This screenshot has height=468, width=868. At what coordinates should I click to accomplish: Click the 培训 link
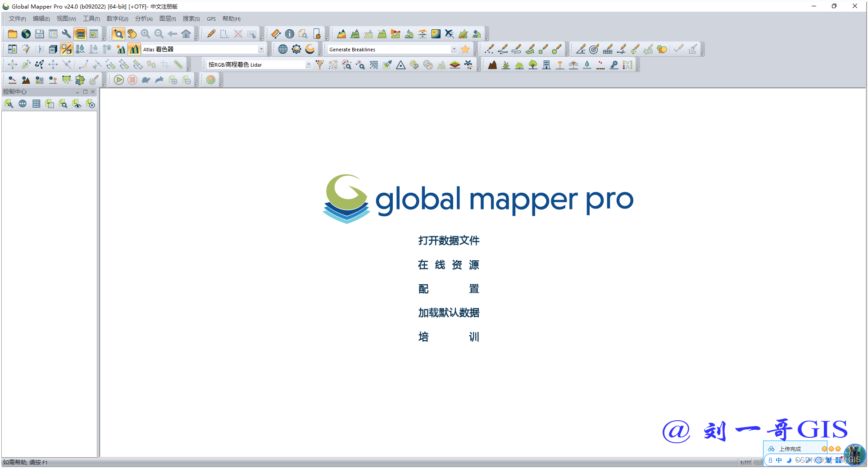tap(449, 337)
